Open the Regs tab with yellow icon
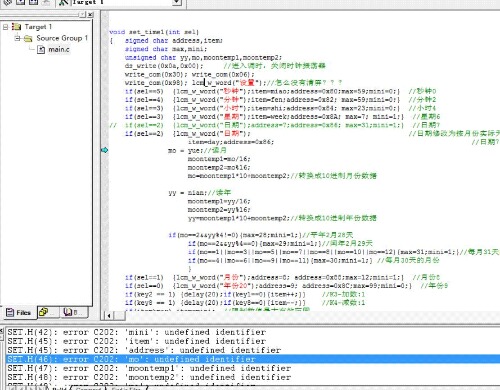Image resolution: width=500 pixels, height=390 pixels. click(48, 312)
